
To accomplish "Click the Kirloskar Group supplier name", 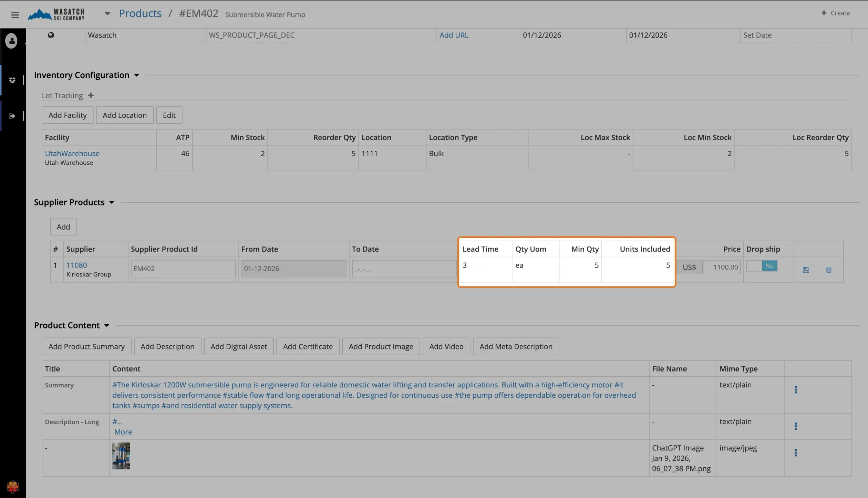I will pyautogui.click(x=89, y=274).
